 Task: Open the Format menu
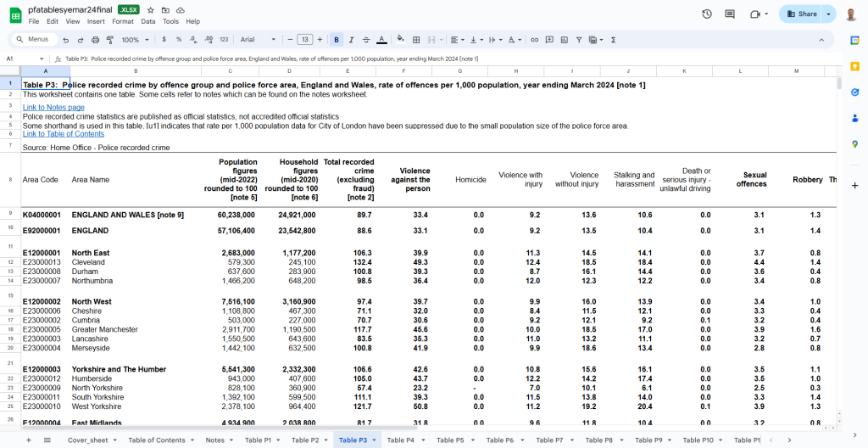pos(123,21)
